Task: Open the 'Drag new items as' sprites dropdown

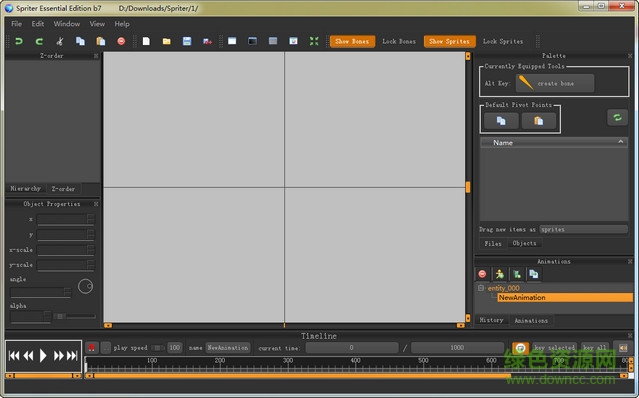Action: [584, 229]
